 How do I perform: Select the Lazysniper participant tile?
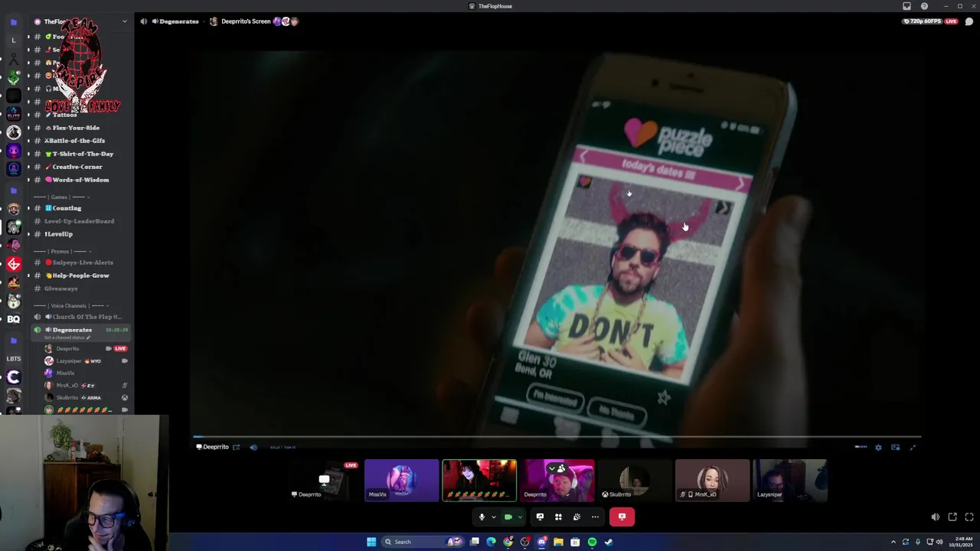[x=790, y=481]
